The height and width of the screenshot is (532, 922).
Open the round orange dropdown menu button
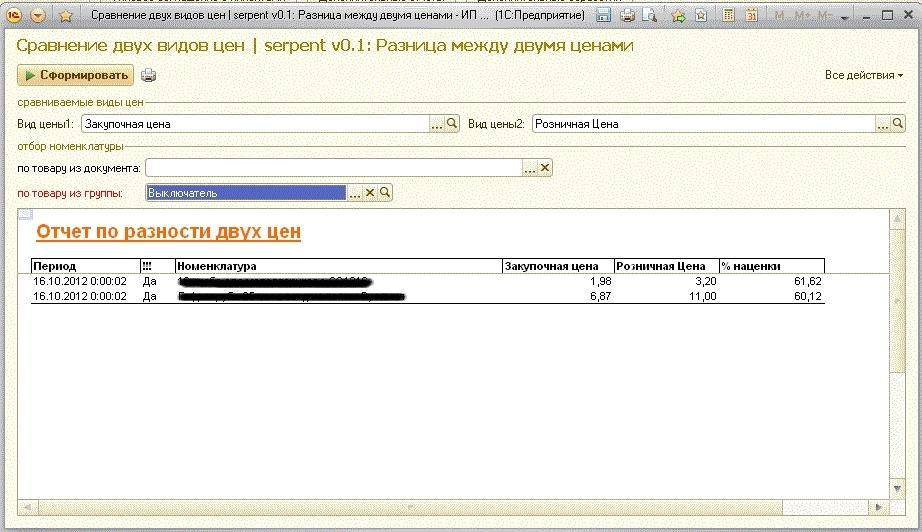pos(38,16)
